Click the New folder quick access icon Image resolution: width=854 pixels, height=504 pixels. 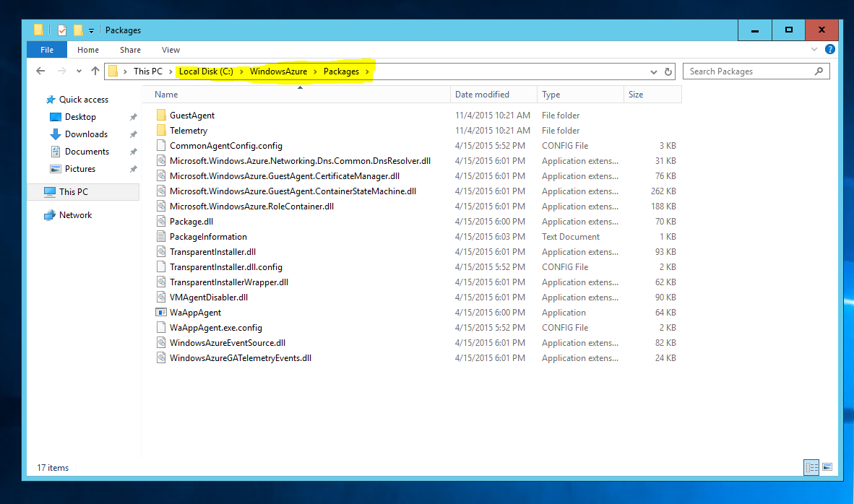(x=78, y=30)
